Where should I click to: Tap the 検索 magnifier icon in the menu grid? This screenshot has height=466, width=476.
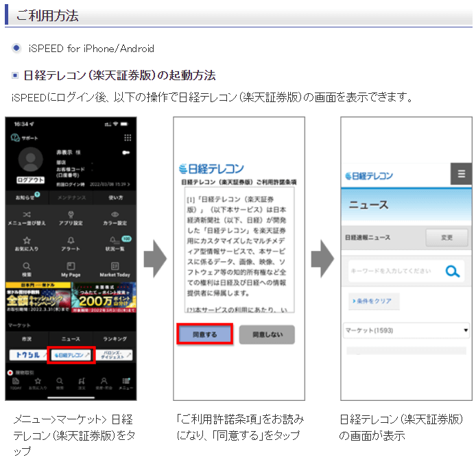tap(27, 266)
